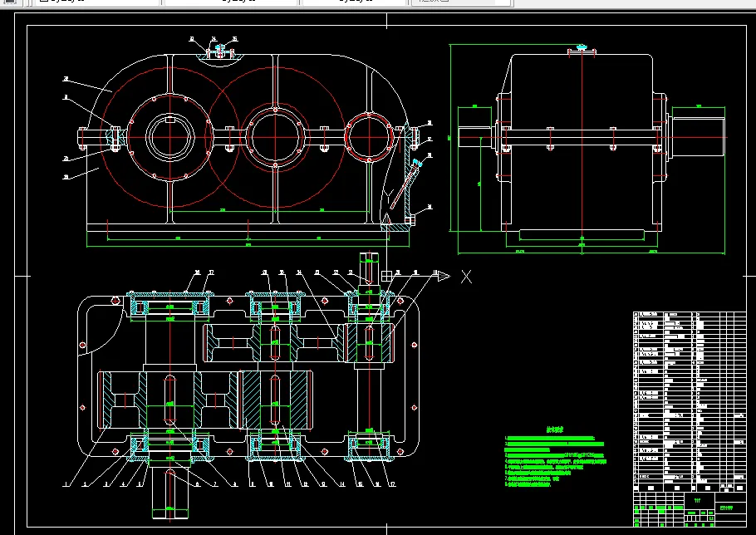This screenshot has height=535, width=756.
Task: Pick the drain plug at front view base
Action: click(x=410, y=220)
